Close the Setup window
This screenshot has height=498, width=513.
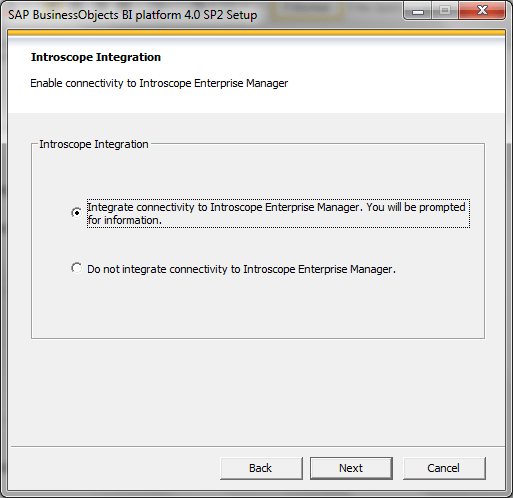point(482,11)
